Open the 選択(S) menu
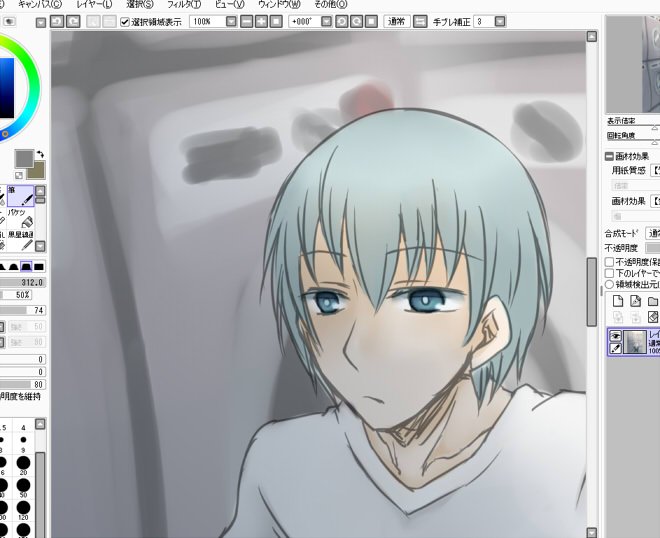 tap(140, 5)
